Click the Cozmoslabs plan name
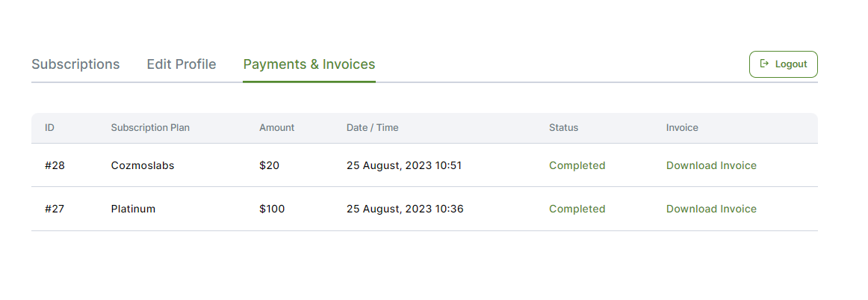Screen dimensions: 868x300 [142, 165]
